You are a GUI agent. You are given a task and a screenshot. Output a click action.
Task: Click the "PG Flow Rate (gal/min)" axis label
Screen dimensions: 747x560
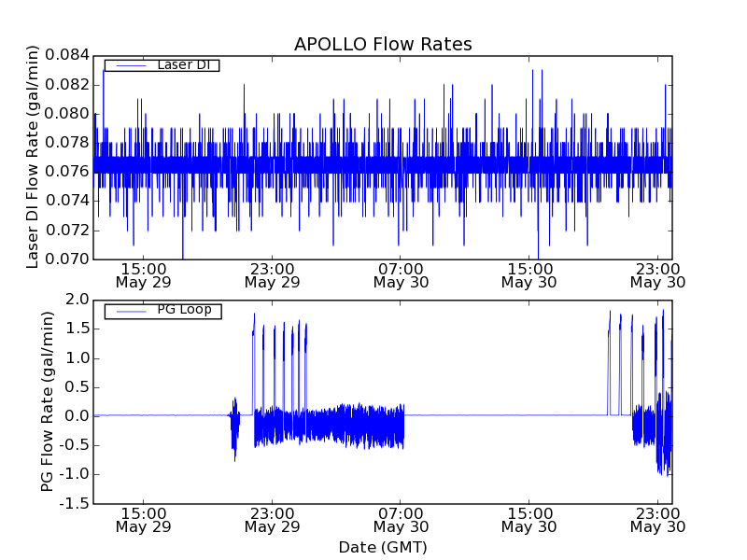(48, 401)
